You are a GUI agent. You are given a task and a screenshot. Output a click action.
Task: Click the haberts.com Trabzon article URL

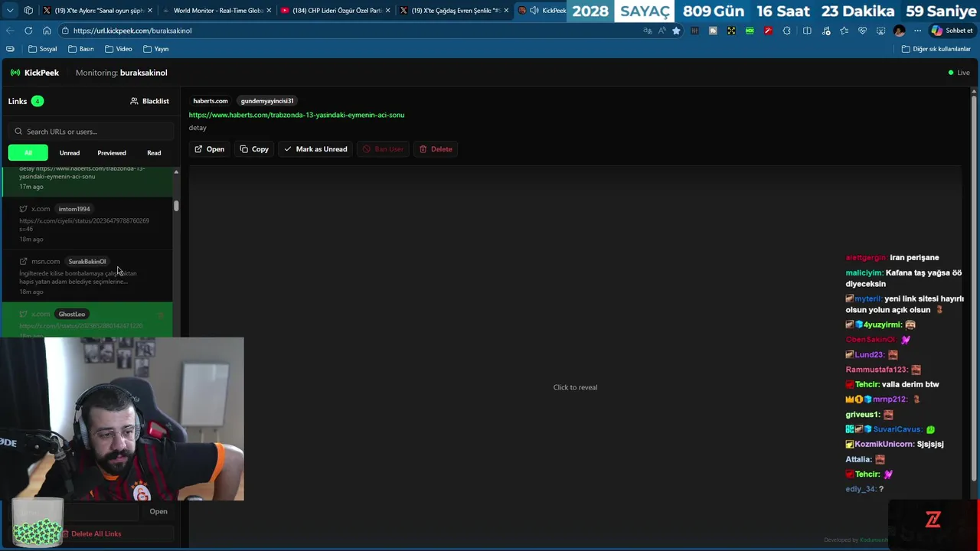pyautogui.click(x=296, y=115)
